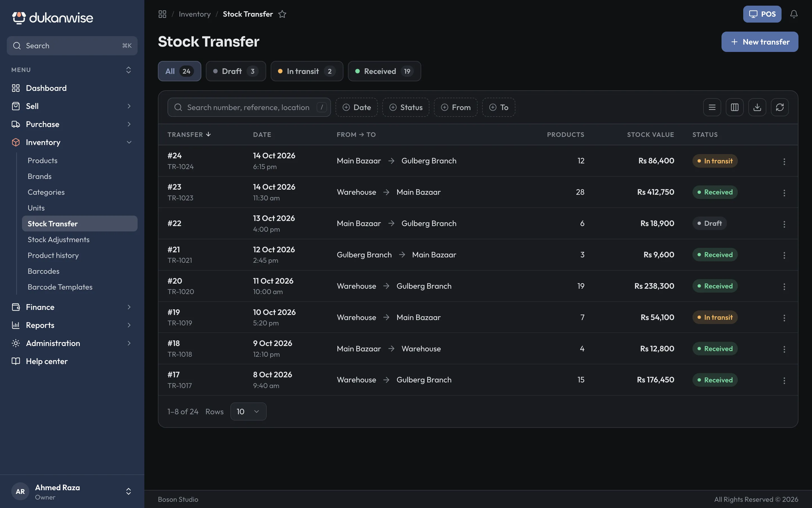Screen dimensions: 812x508
Task: Open row actions for transfer #20
Action: pyautogui.click(x=784, y=286)
